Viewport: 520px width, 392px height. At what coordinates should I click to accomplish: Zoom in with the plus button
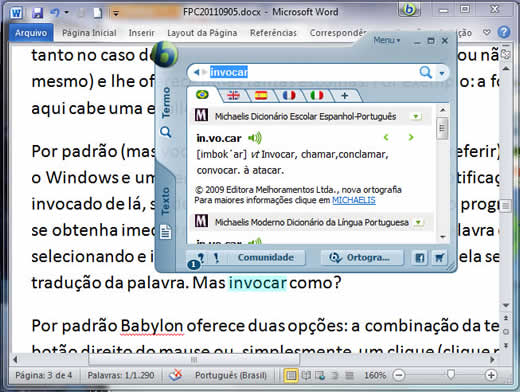491,375
